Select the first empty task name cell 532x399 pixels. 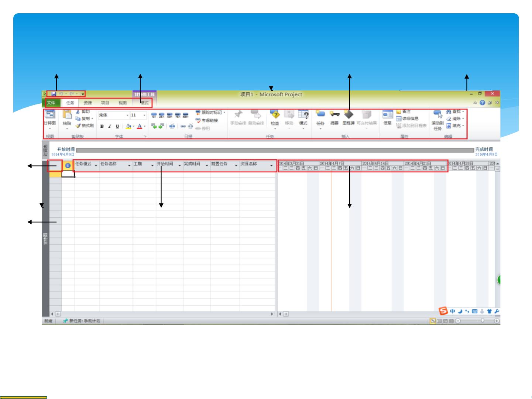click(x=116, y=174)
